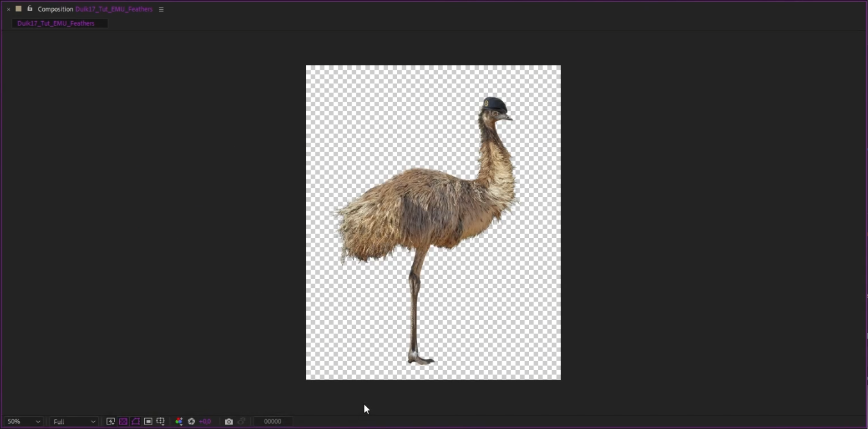Take a snapshot with the camera icon
This screenshot has height=429, width=868.
click(x=229, y=421)
